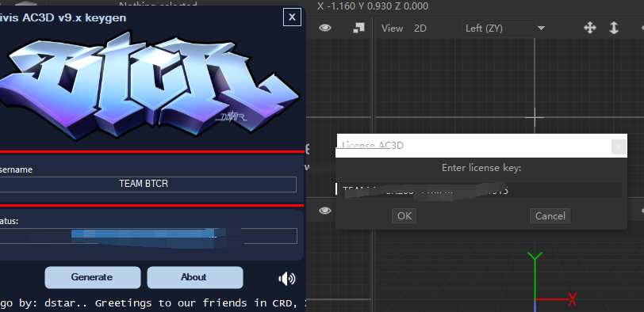Click the X -1.160 Y 0.930 Z 0.000 coordinates readout
Image resolution: width=644 pixels, height=312 pixels.
coord(373,6)
